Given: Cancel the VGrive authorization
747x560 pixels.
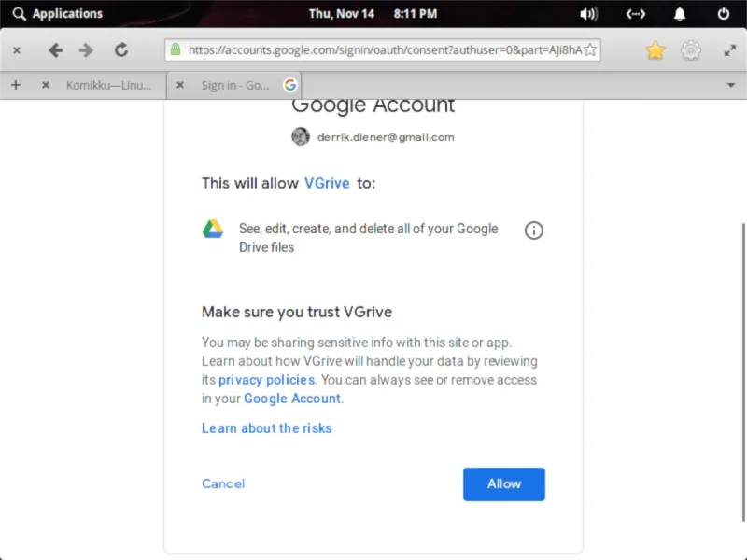Looking at the screenshot, I should pos(223,483).
